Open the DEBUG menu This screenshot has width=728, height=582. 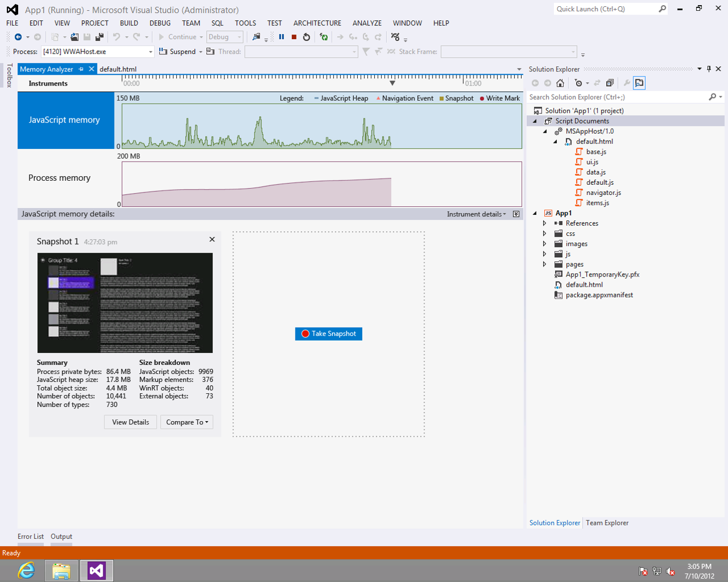click(160, 23)
